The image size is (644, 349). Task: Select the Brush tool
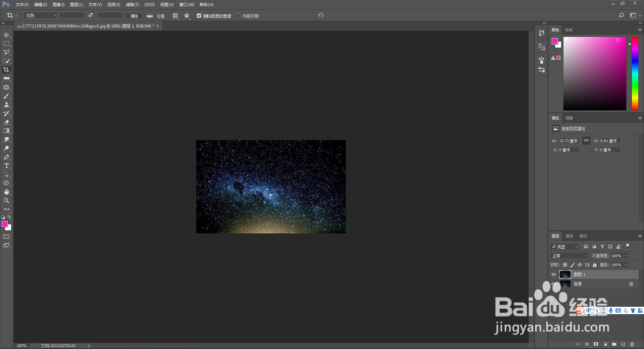(x=6, y=96)
